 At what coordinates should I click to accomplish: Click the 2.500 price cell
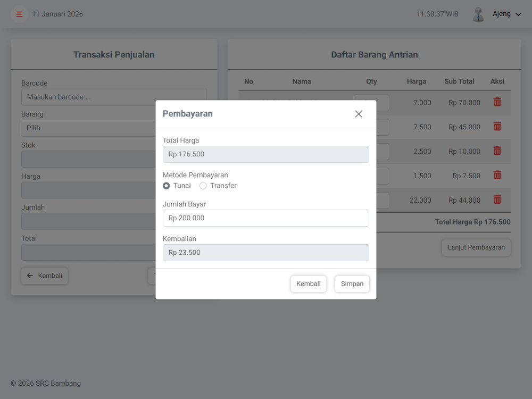[422, 152]
